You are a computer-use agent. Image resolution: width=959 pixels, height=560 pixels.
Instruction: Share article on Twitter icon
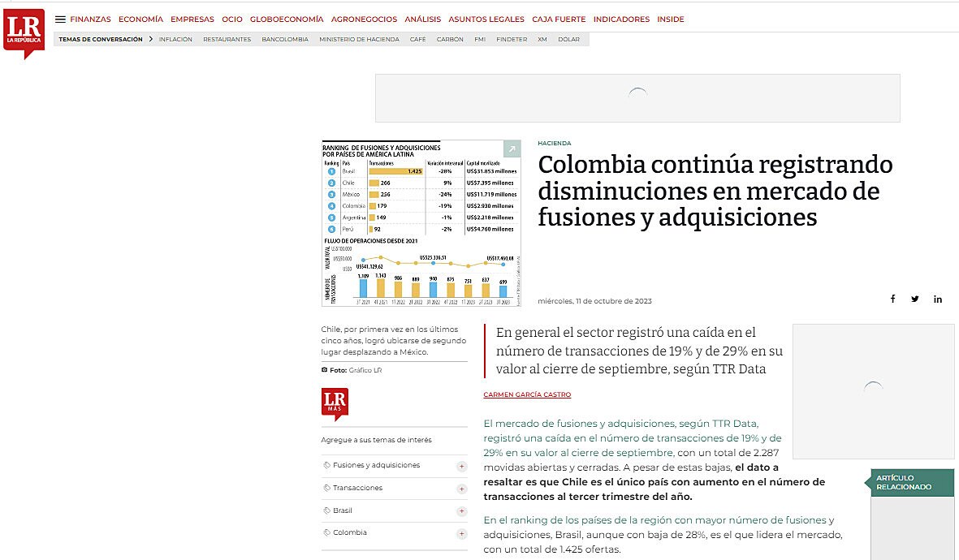coord(915,299)
